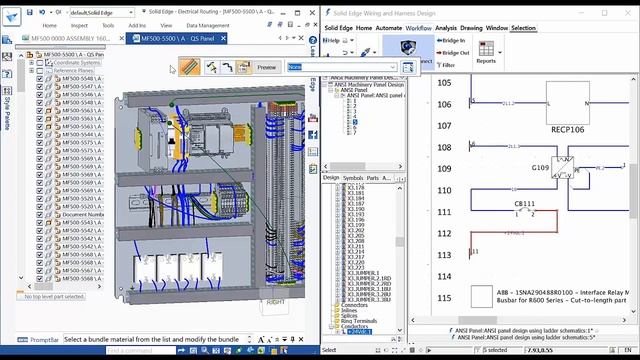Screen dimensions: 640x360
Task: Open the Home ribbon tab
Action: pyautogui.click(x=50, y=25)
